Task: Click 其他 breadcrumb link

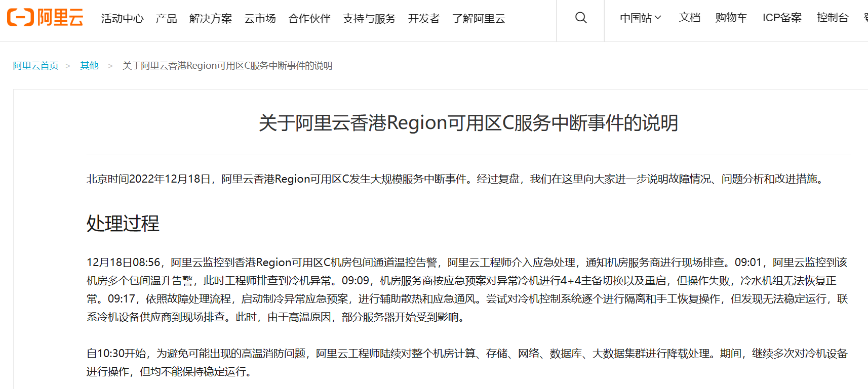Action: 89,66
